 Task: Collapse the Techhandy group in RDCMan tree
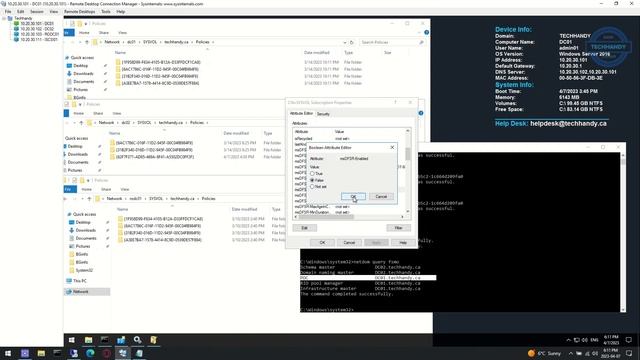(4, 18)
